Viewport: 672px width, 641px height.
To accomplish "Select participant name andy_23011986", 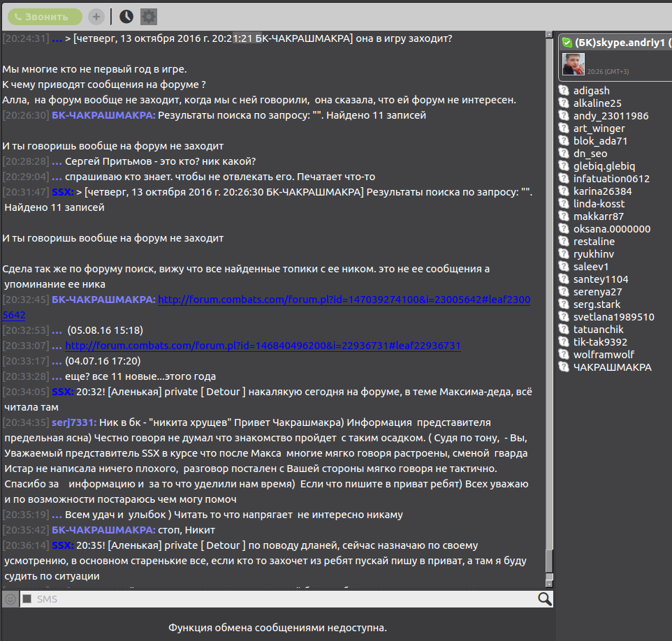I will [611, 116].
